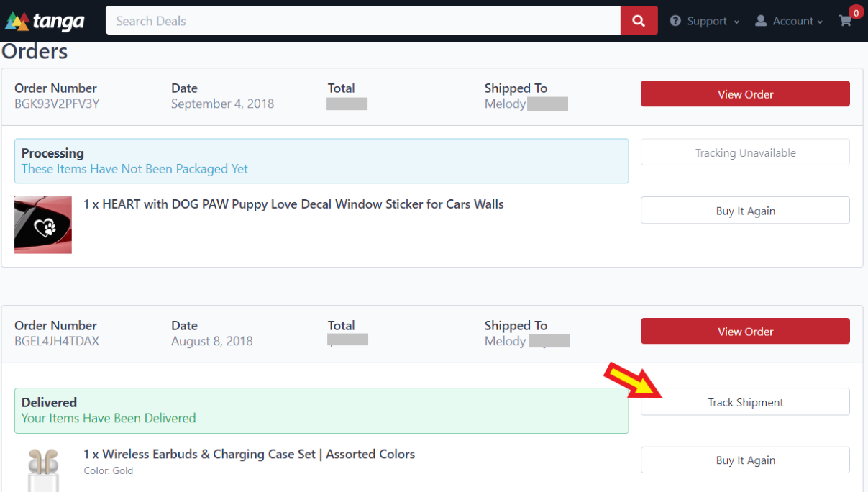Click the red search magnifier button

coord(639,21)
